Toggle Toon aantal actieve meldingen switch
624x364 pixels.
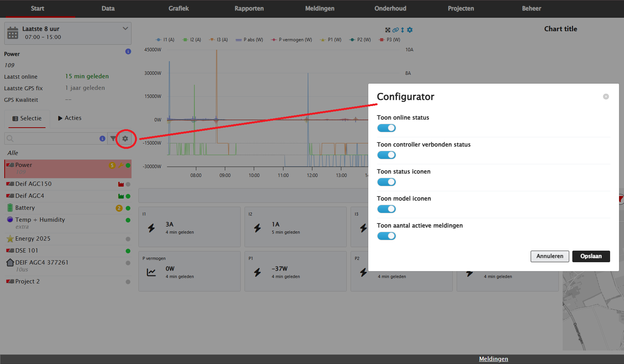(x=386, y=236)
